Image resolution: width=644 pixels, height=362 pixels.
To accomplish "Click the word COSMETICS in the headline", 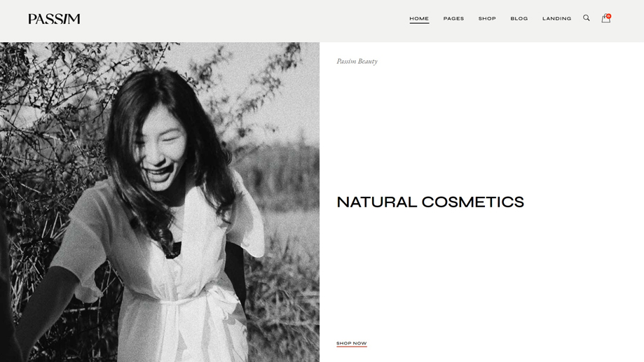I will coord(473,202).
